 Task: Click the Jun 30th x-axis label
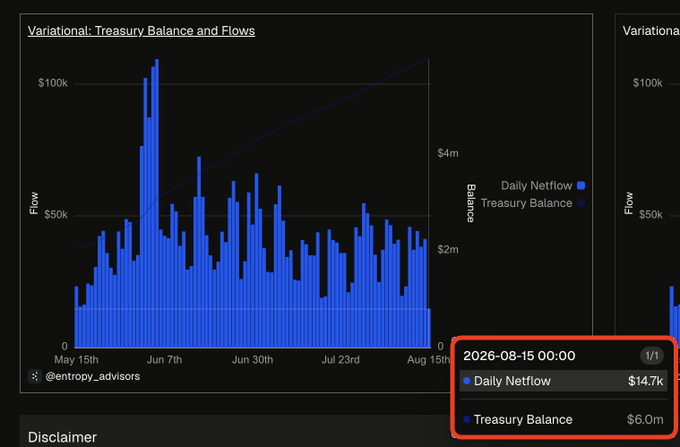pos(252,360)
